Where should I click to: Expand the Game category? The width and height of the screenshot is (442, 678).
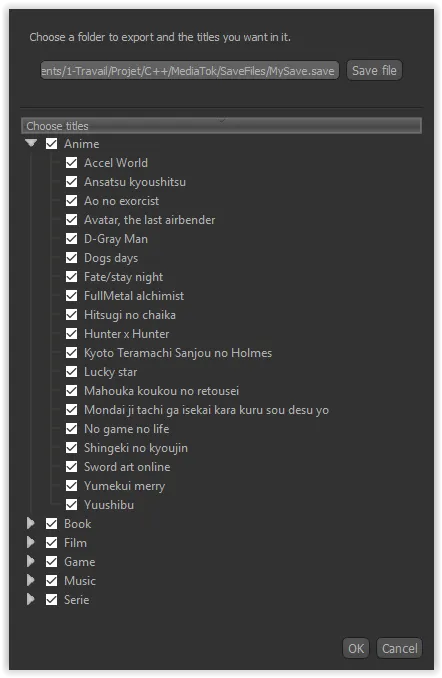pos(31,562)
